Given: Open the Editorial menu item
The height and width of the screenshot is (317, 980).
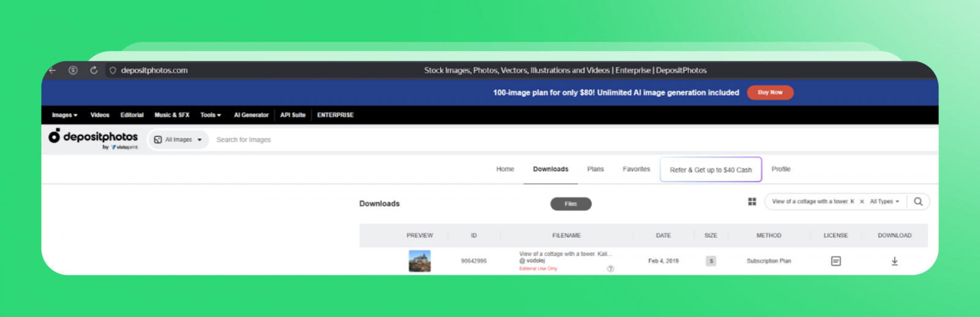Looking at the screenshot, I should 132,115.
